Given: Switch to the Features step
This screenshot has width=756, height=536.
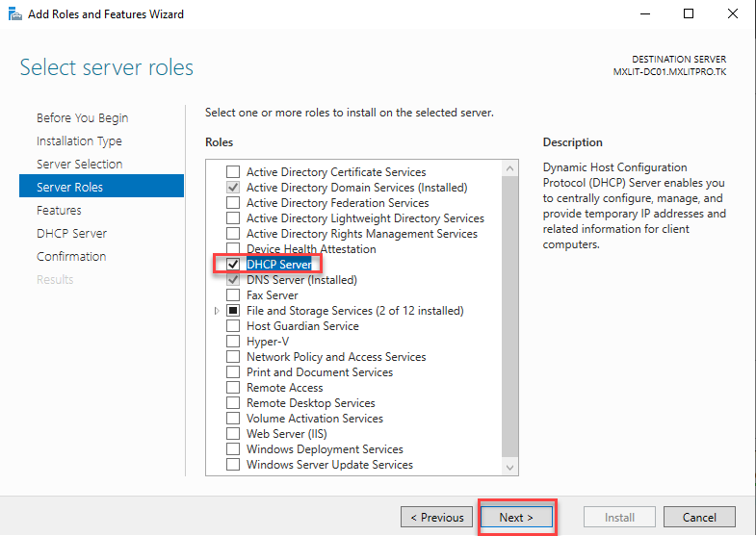Looking at the screenshot, I should coord(59,211).
